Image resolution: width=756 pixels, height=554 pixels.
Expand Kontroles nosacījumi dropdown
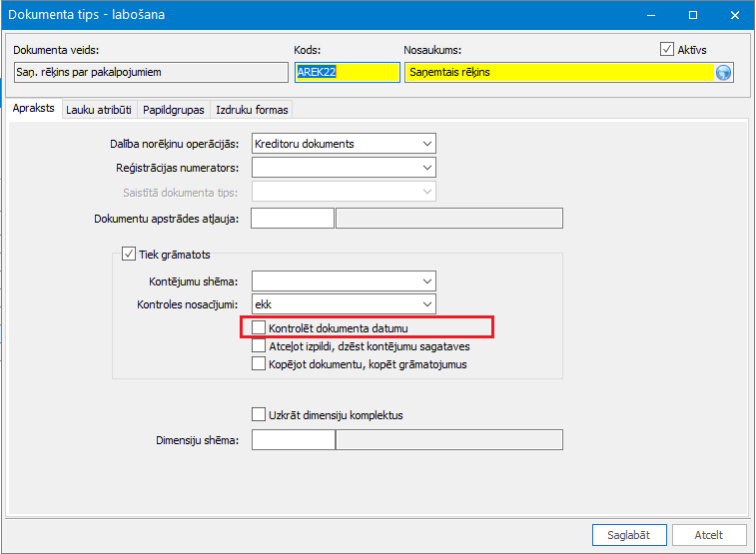tap(427, 304)
